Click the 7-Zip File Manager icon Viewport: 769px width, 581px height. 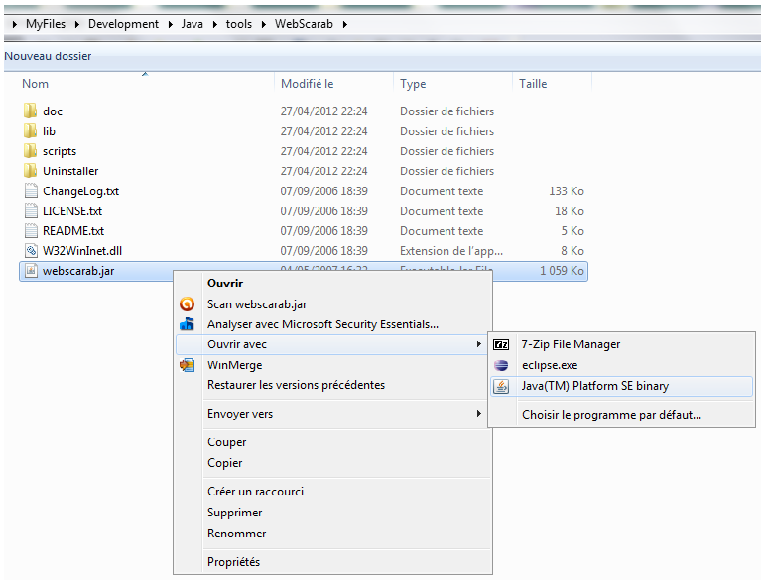pyautogui.click(x=501, y=345)
